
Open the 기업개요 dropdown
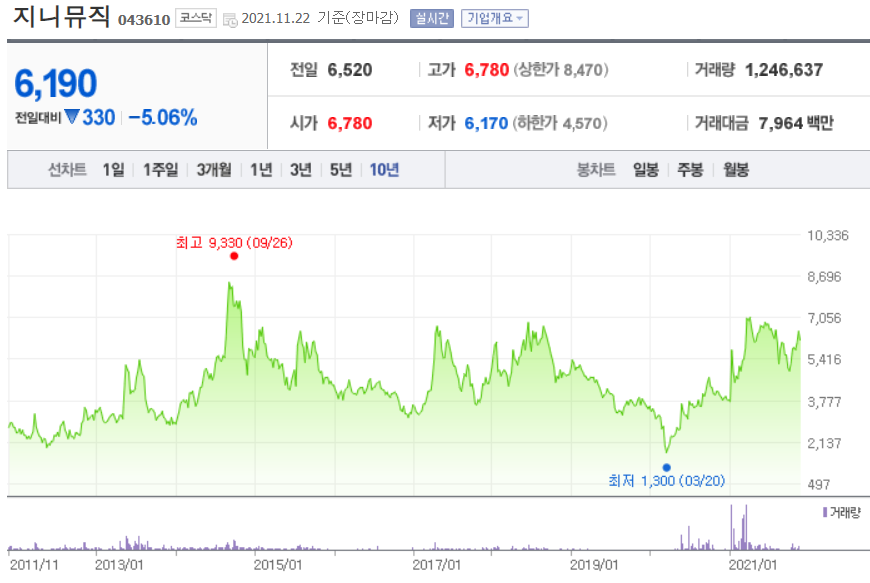(494, 19)
